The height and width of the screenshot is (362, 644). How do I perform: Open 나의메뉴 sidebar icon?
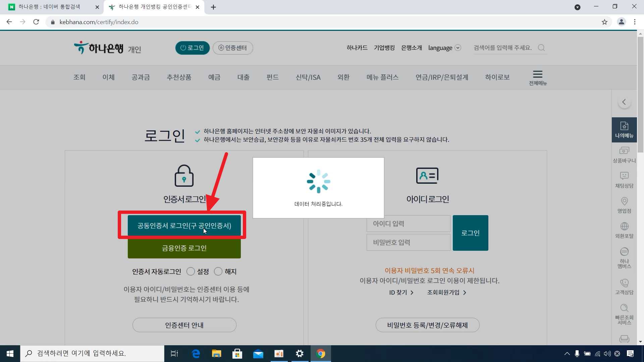(x=624, y=130)
